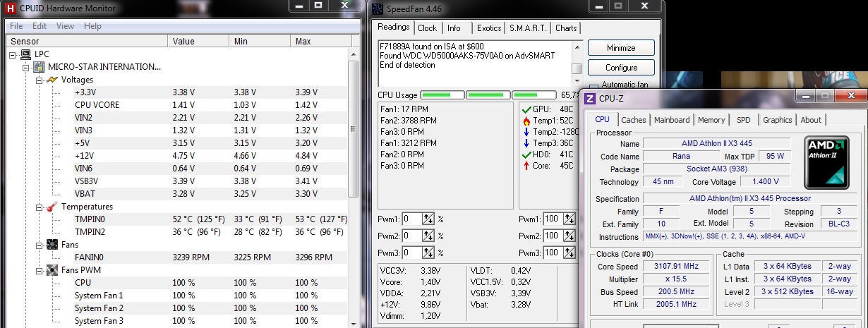Click the second CPU Usage bar in SpeedFan

(x=488, y=95)
